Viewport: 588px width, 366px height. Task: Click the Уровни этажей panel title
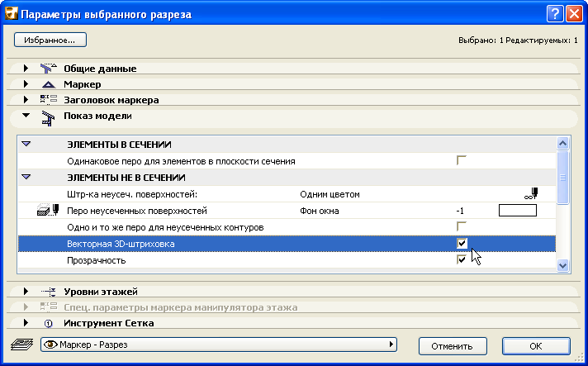click(101, 292)
